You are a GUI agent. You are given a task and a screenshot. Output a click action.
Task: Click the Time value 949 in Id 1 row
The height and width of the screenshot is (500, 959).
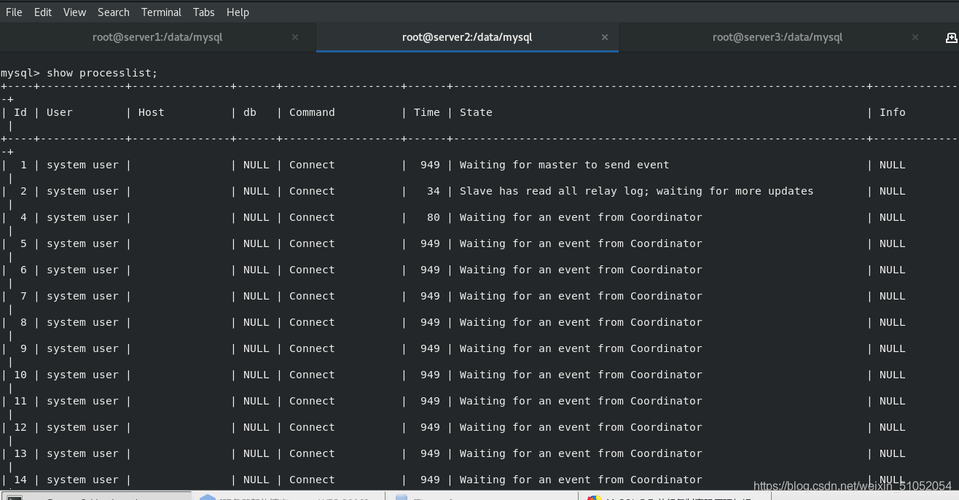pyautogui.click(x=430, y=165)
